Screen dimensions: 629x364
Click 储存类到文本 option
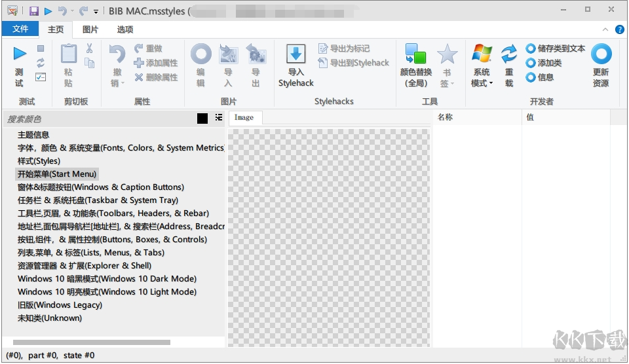556,48
